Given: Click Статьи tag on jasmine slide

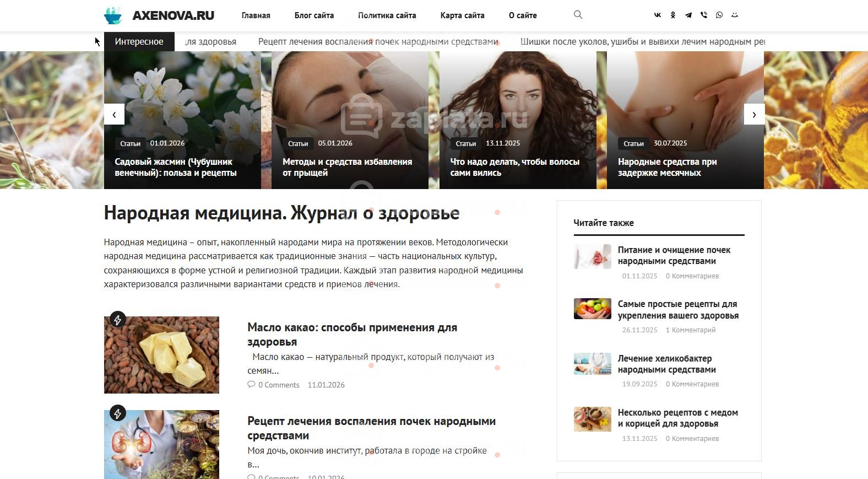Looking at the screenshot, I should pos(131,143).
